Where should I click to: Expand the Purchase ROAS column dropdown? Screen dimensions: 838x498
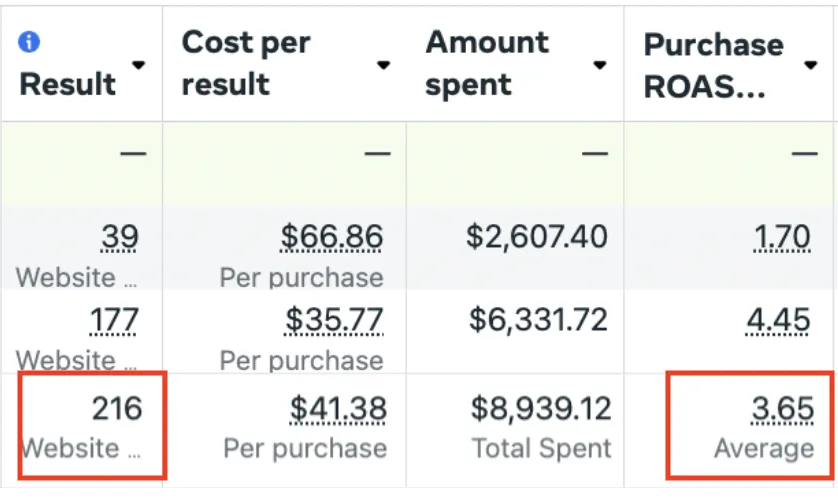coord(811,65)
